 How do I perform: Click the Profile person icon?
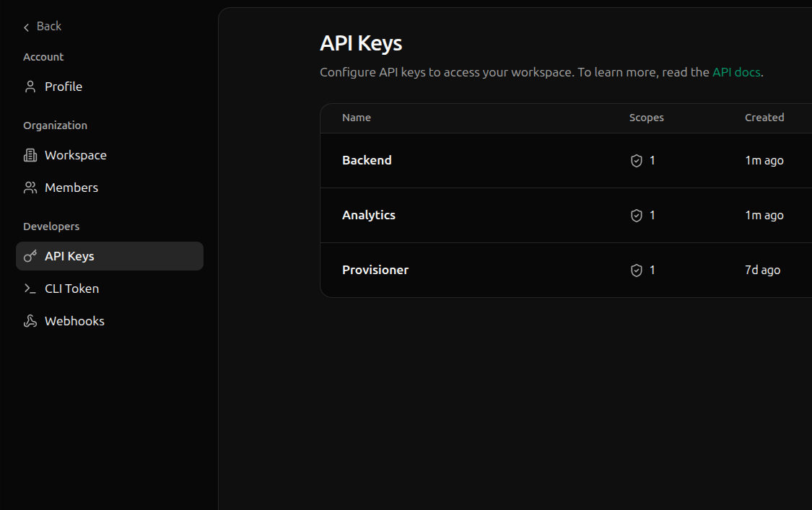click(x=30, y=87)
